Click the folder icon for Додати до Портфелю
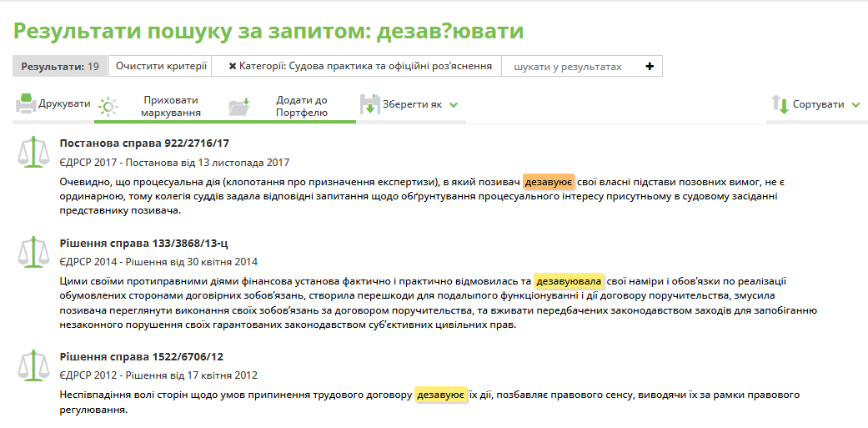 pyautogui.click(x=238, y=106)
